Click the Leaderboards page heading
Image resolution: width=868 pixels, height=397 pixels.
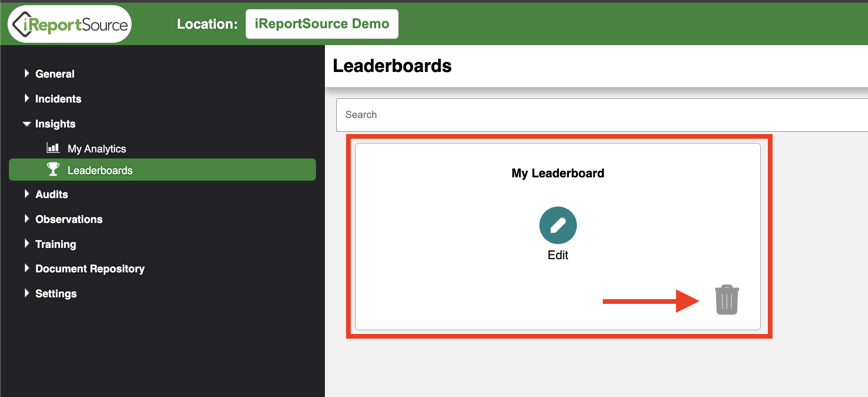click(x=392, y=66)
